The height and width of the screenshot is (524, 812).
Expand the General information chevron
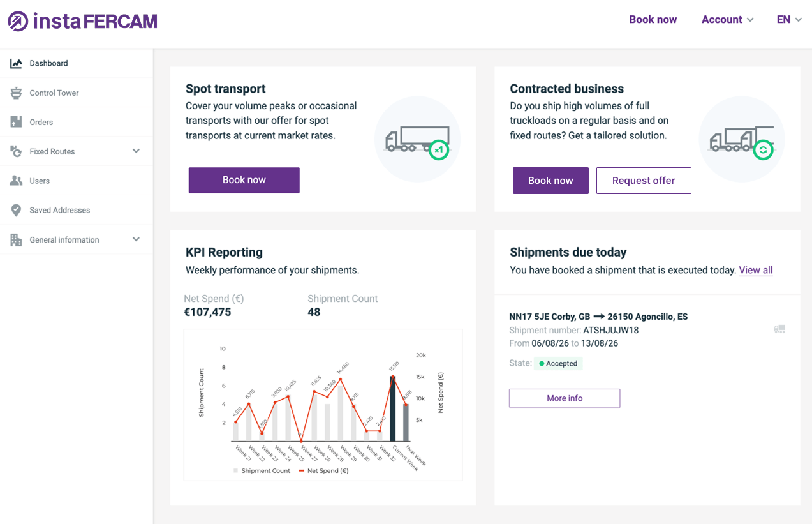(x=136, y=239)
